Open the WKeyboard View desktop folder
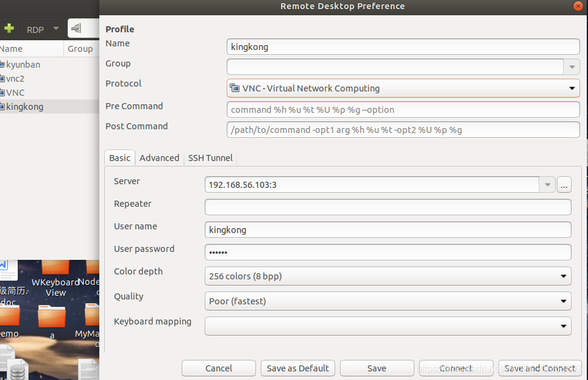Viewport: 588px width, 380px height. click(x=55, y=278)
